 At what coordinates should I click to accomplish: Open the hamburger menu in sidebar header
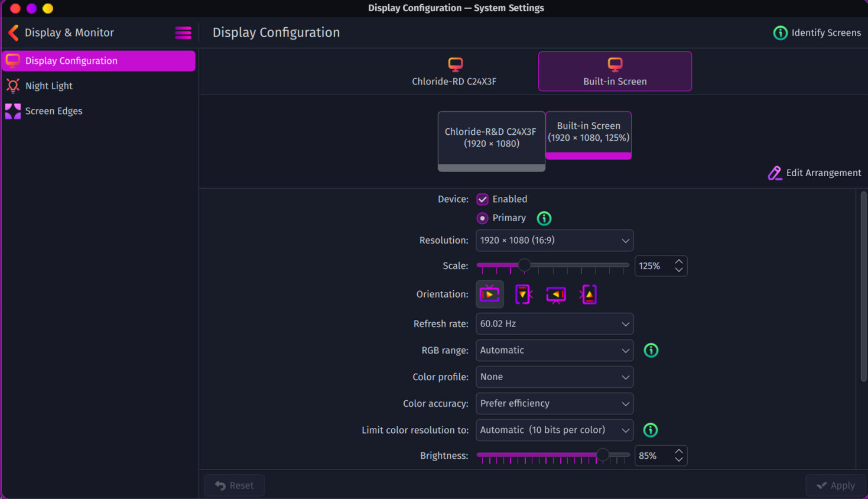click(183, 33)
